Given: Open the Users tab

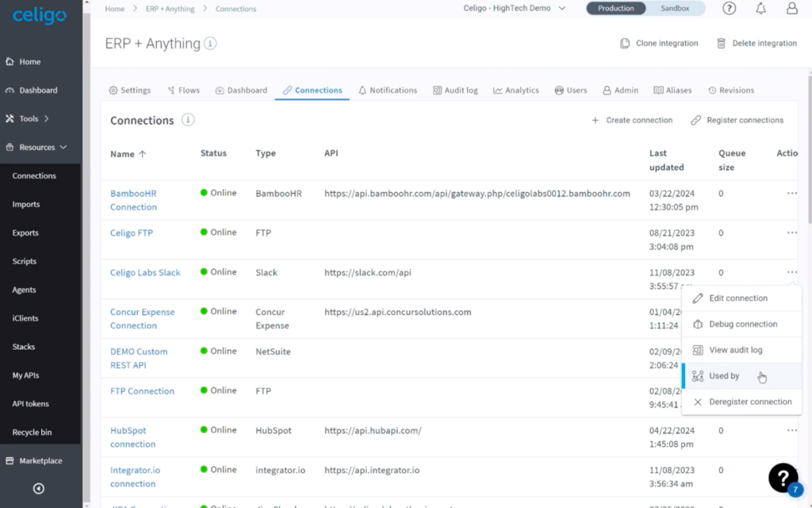Looking at the screenshot, I should pos(571,90).
